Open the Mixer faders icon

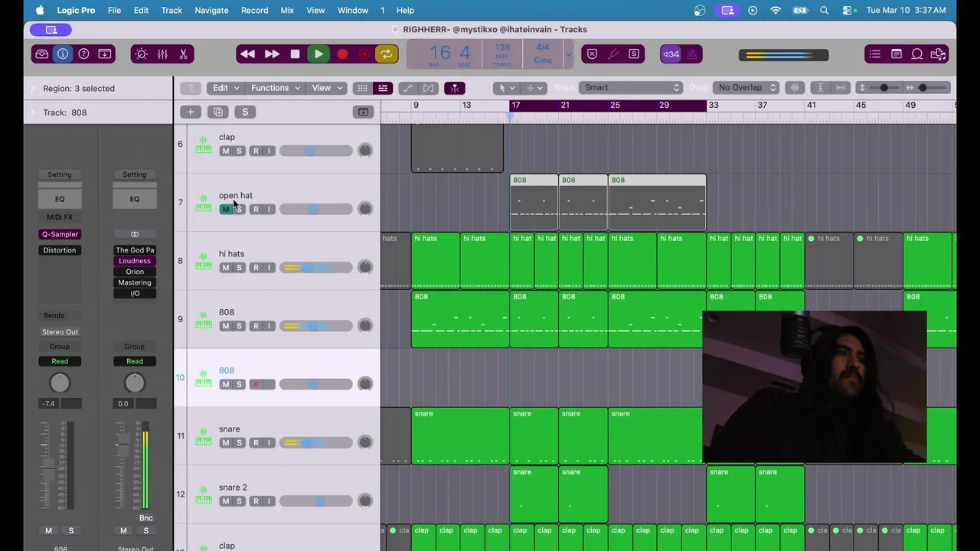click(162, 54)
